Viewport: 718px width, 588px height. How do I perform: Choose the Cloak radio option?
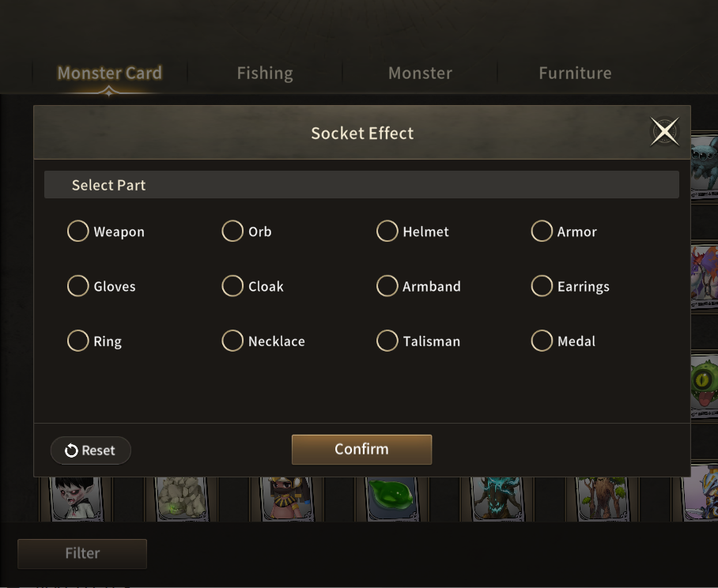pyautogui.click(x=232, y=286)
